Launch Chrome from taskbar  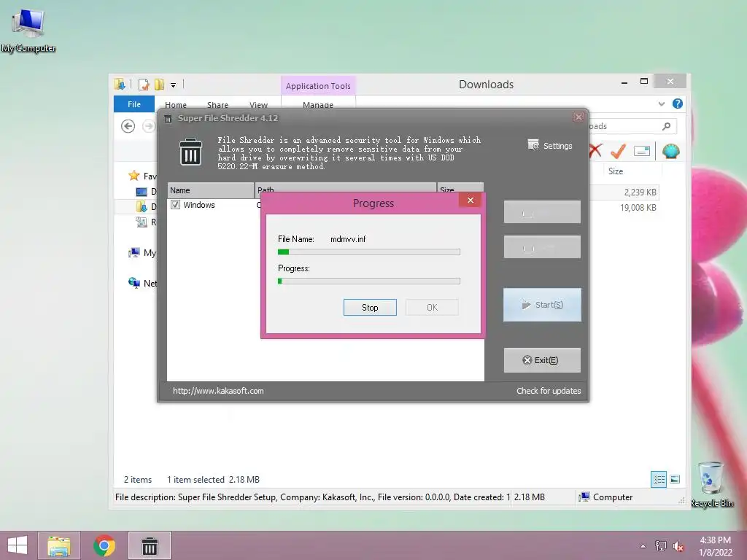point(104,545)
